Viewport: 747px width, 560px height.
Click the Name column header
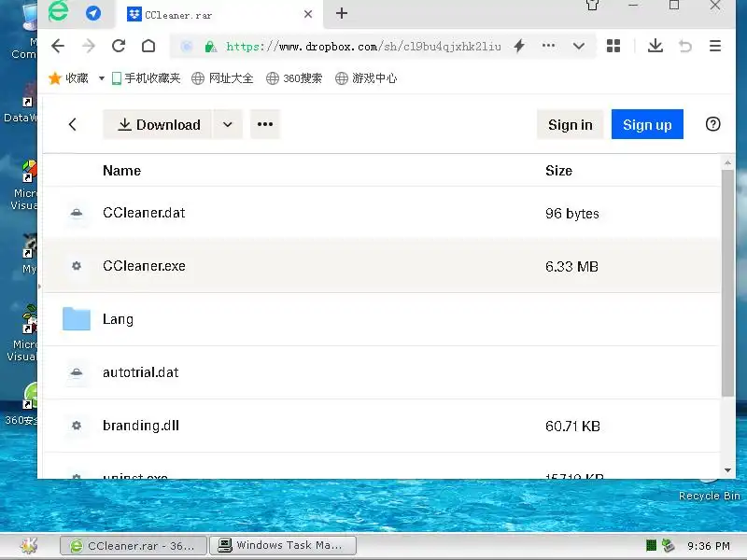point(122,171)
